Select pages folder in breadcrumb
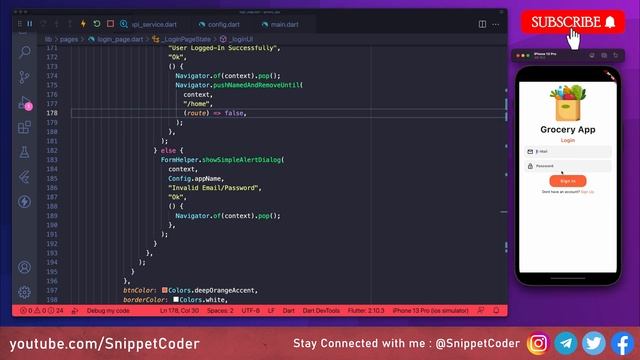This screenshot has width=640, height=360. (69, 39)
